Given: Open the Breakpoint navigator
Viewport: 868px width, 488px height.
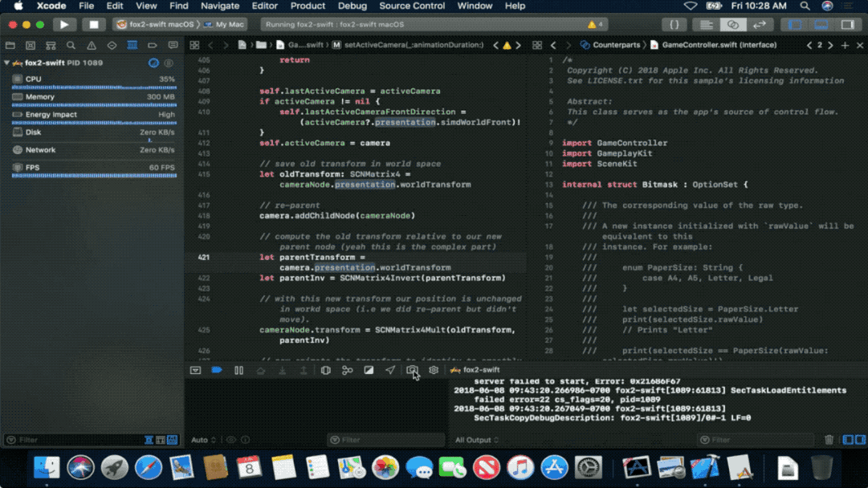Looking at the screenshot, I should (x=153, y=46).
